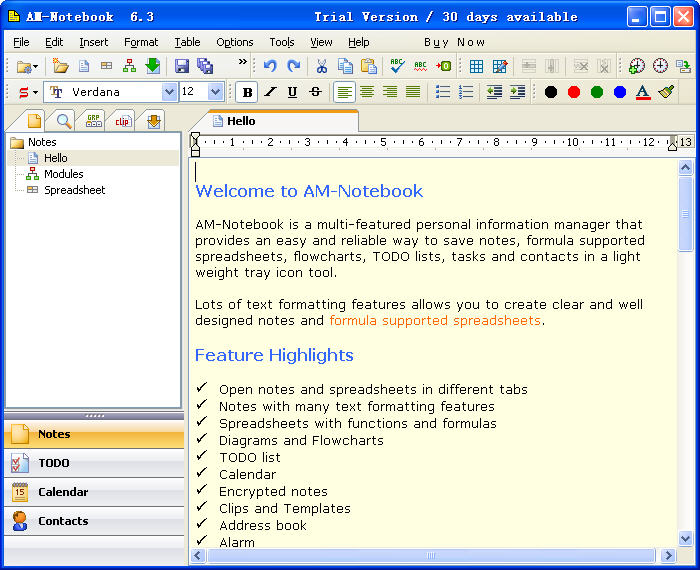Click the open folder toolbar icon
Image resolution: width=700 pixels, height=570 pixels.
tap(60, 66)
